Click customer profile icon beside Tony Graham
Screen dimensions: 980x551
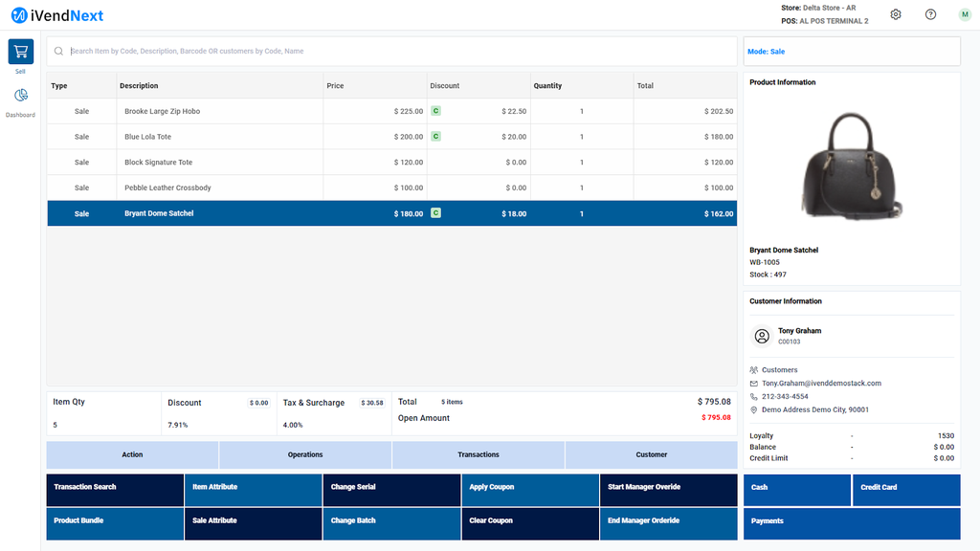(762, 336)
